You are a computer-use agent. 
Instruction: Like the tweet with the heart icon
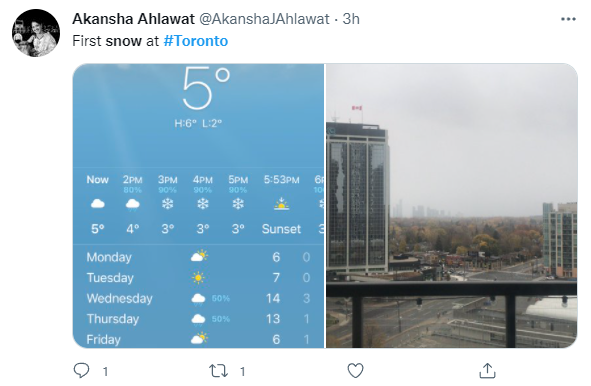[355, 371]
